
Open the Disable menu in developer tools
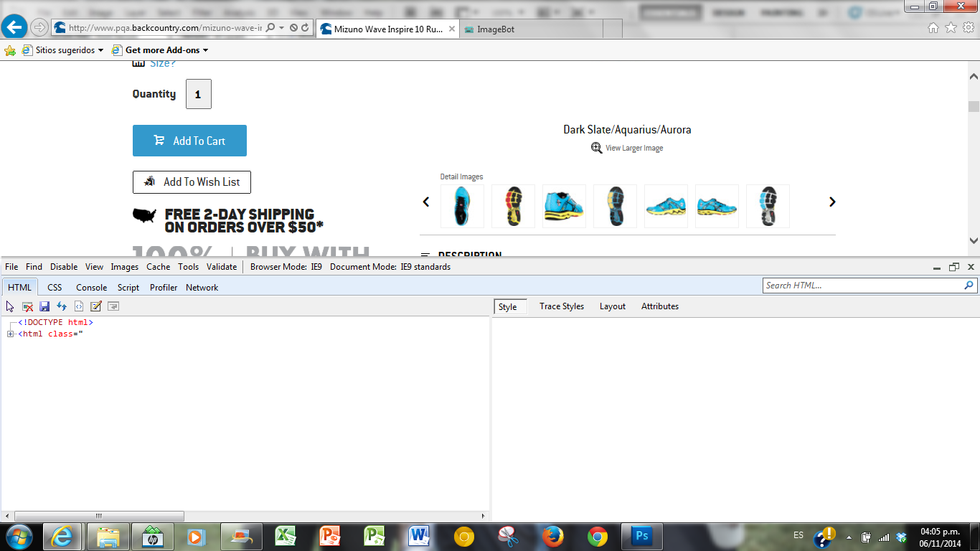(63, 267)
